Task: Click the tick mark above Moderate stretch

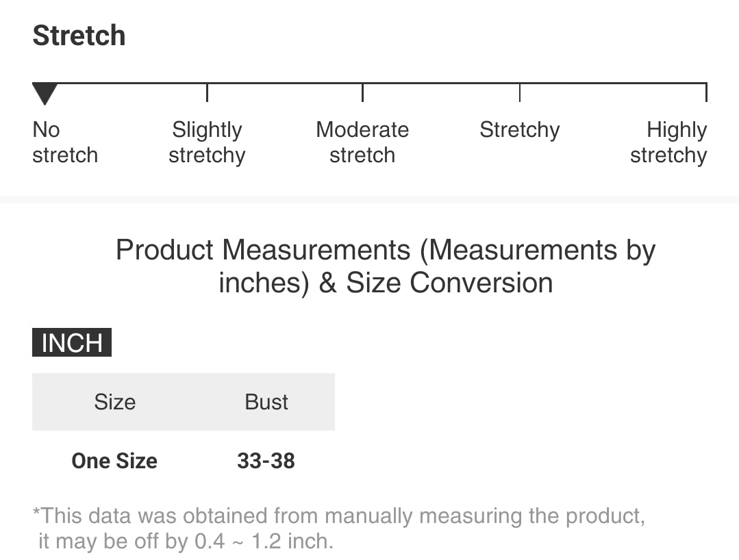Action: pyautogui.click(x=362, y=92)
